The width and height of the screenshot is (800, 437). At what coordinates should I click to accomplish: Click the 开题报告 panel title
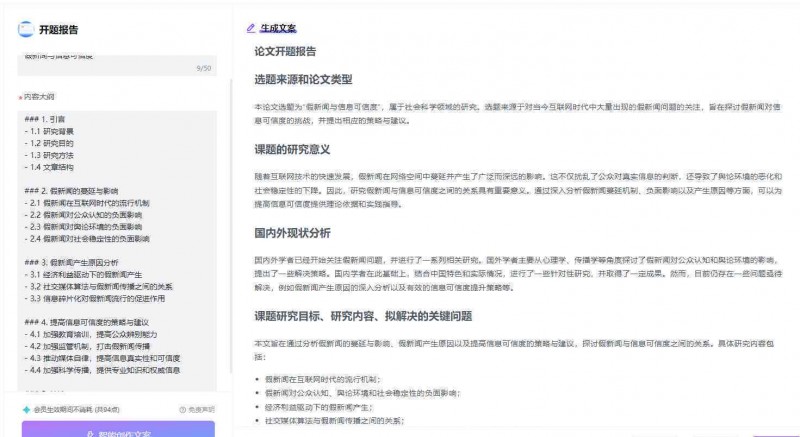[x=59, y=28]
